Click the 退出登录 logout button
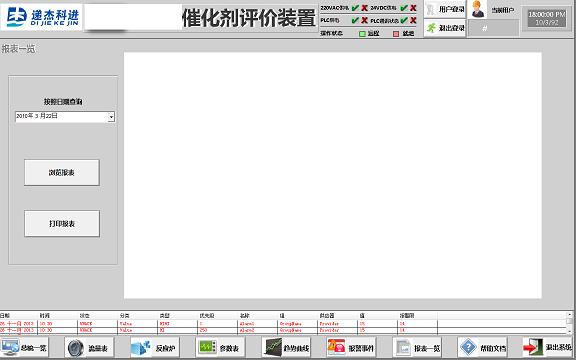 (x=444, y=28)
